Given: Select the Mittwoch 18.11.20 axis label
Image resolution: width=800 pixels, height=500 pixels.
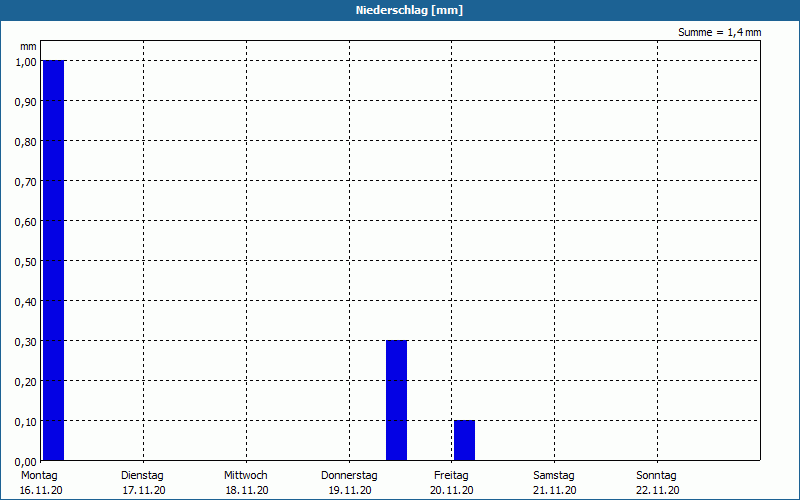Looking at the screenshot, I should (246, 483).
